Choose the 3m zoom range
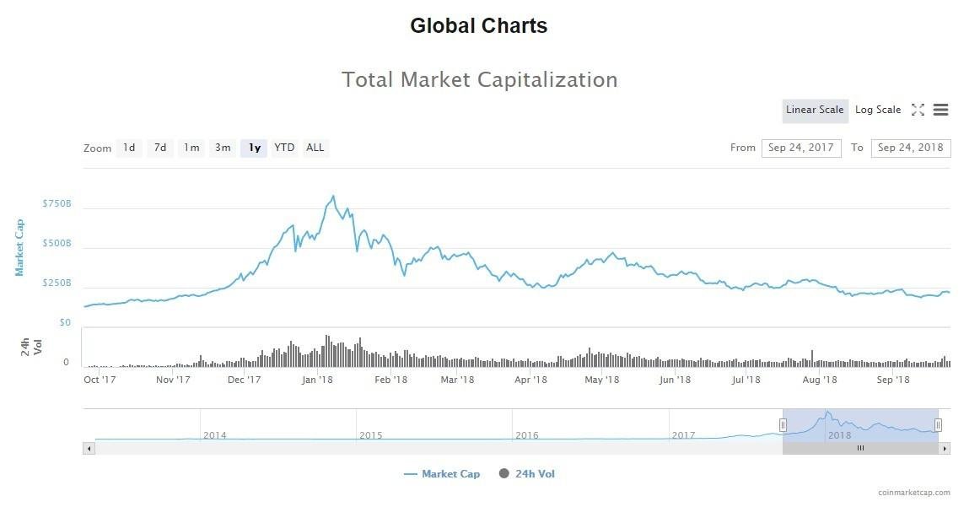This screenshot has width=980, height=507. tap(223, 148)
